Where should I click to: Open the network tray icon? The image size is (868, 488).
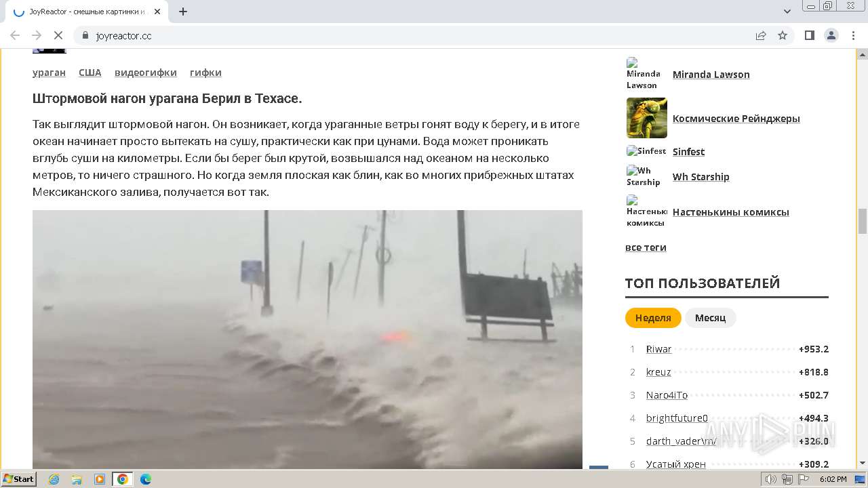(x=787, y=479)
